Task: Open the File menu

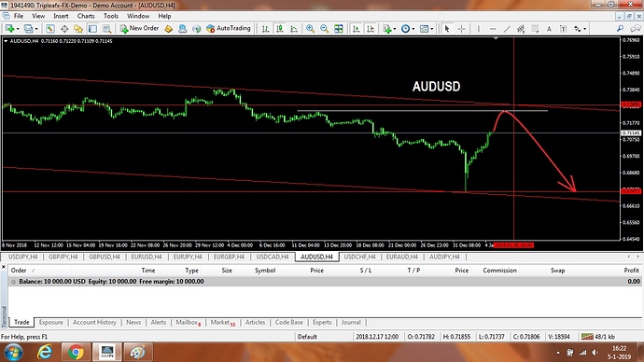Action: click(x=19, y=16)
